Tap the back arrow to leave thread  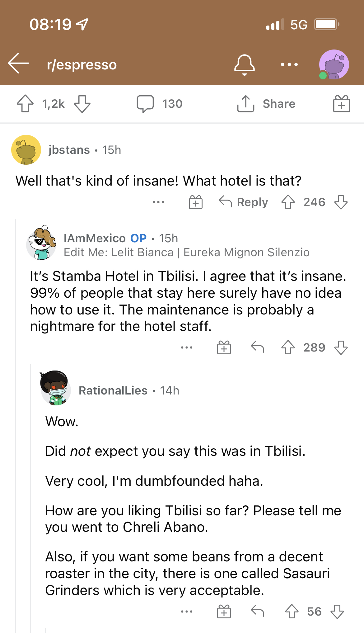[18, 63]
